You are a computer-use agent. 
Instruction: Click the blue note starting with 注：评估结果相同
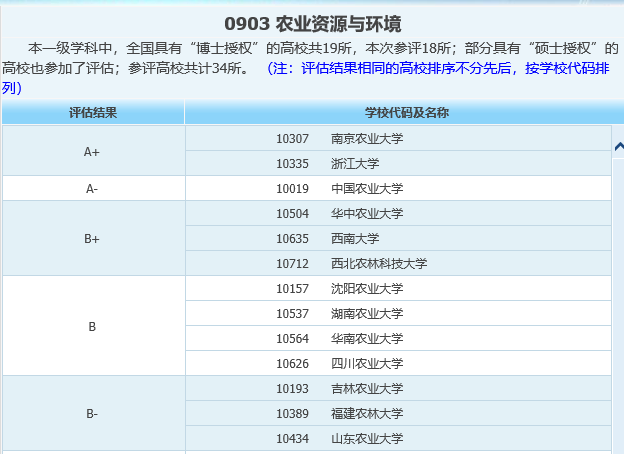pyautogui.click(x=306, y=78)
